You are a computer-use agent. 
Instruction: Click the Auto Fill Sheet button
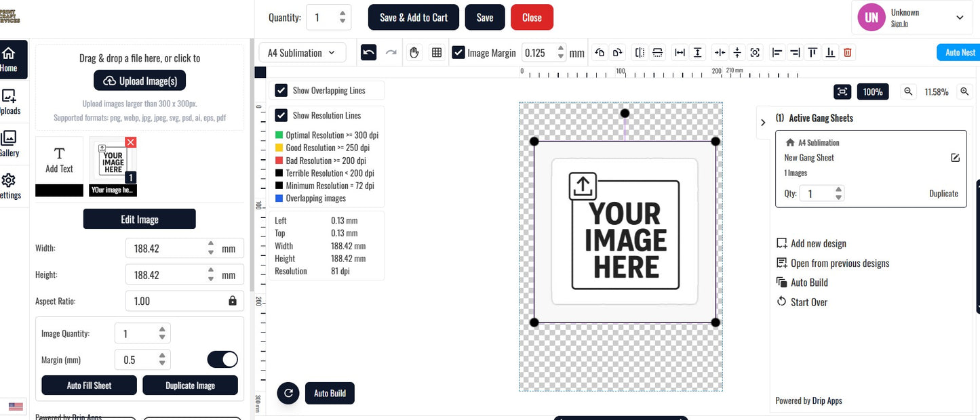(x=89, y=385)
